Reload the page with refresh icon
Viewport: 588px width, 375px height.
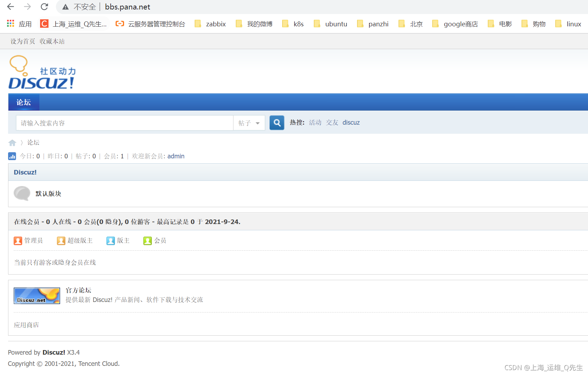pyautogui.click(x=44, y=7)
